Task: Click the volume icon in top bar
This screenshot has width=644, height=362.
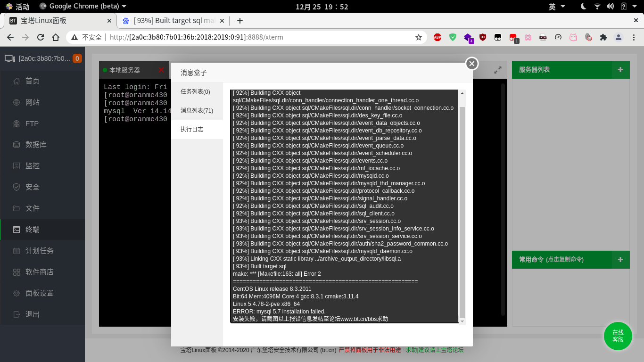Action: [x=610, y=7]
